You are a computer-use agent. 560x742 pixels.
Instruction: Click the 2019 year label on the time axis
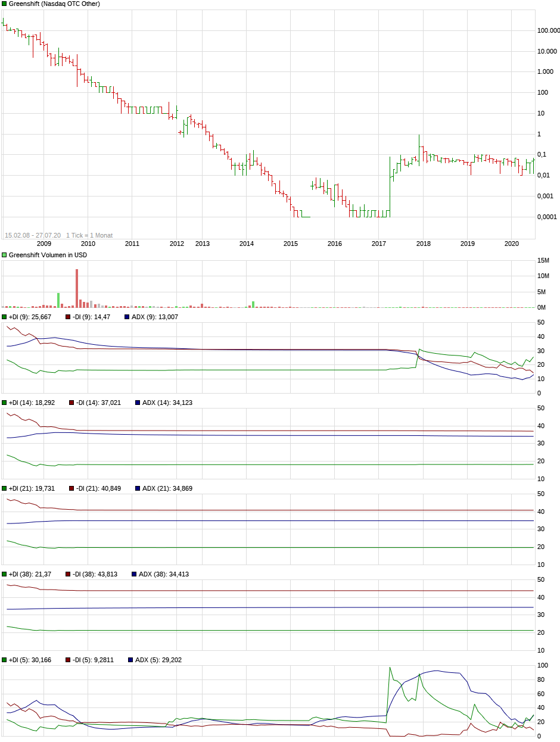468,244
